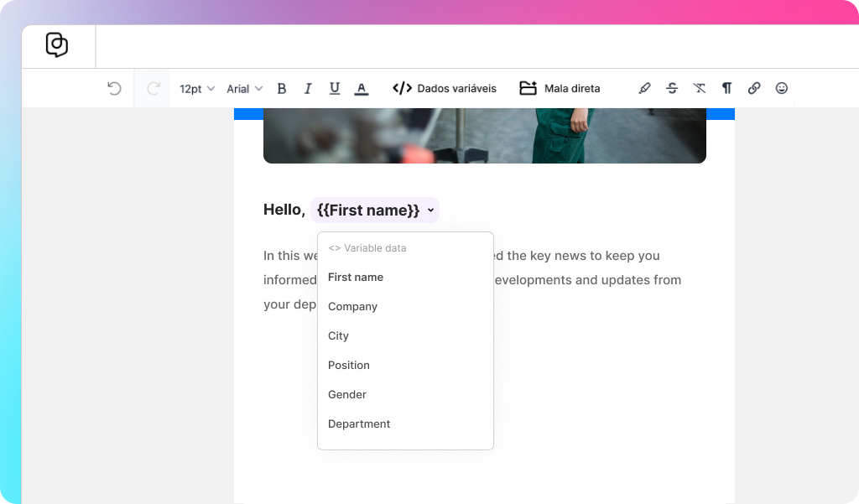Open the Arial font family dropdown
Image resolution: width=859 pixels, height=504 pixels.
pos(244,89)
